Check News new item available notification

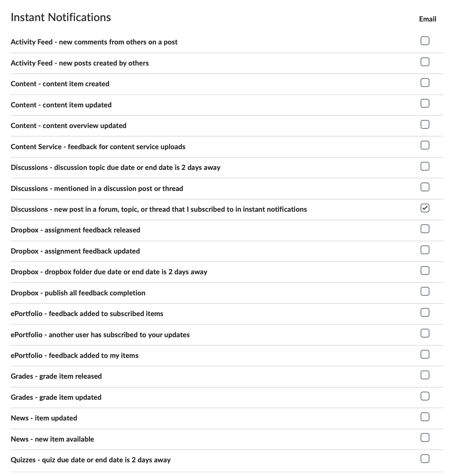point(425,438)
